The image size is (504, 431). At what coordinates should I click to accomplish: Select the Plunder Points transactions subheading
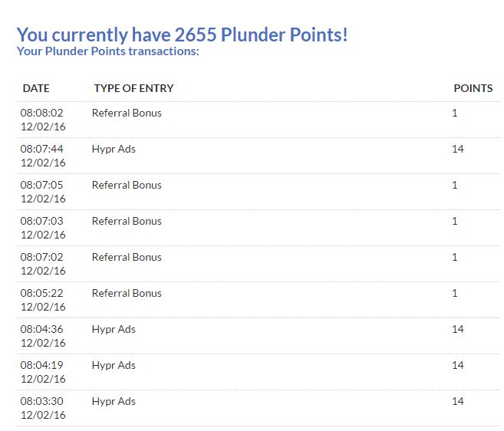(x=108, y=51)
